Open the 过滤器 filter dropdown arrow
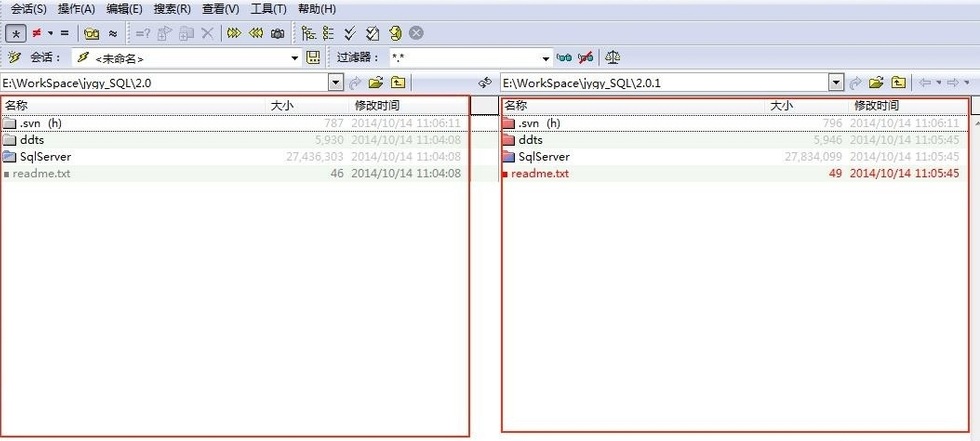This screenshot has height=441, width=980. (x=546, y=58)
